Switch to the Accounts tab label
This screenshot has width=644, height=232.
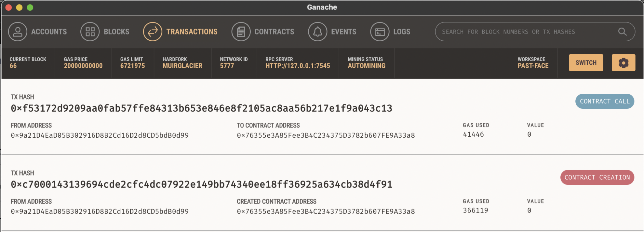(x=49, y=32)
